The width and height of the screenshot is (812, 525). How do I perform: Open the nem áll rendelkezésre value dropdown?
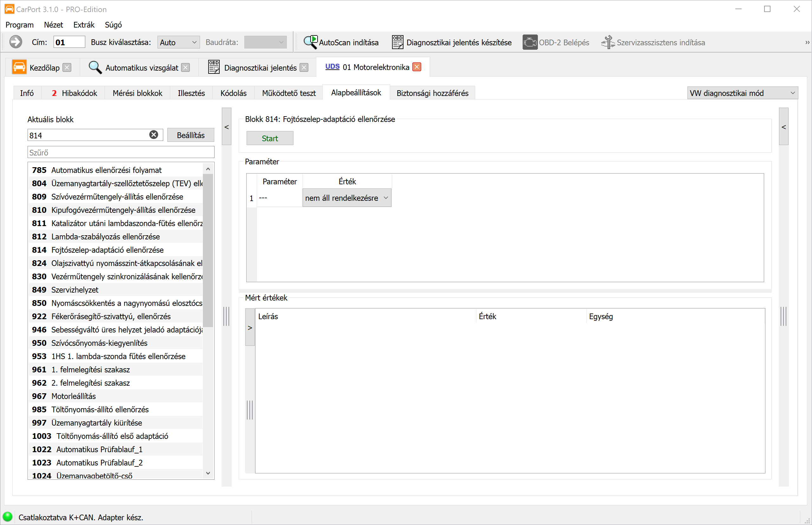pos(347,198)
